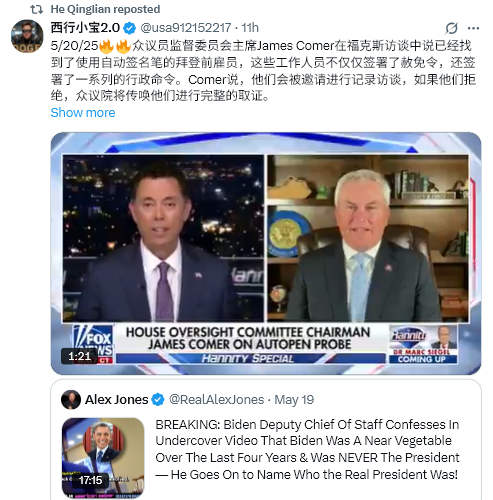
Task: Click the blue verified badge beside 西行小宝2.0
Action: tap(129, 28)
